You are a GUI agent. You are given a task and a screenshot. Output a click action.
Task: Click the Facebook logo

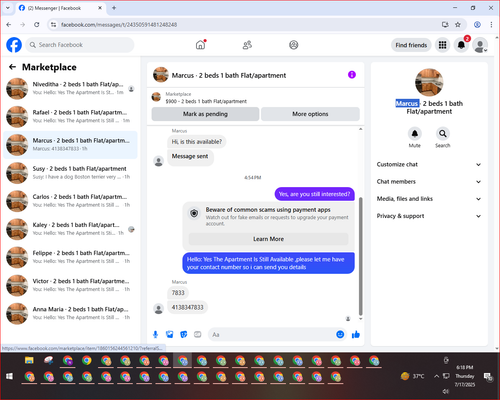point(14,45)
